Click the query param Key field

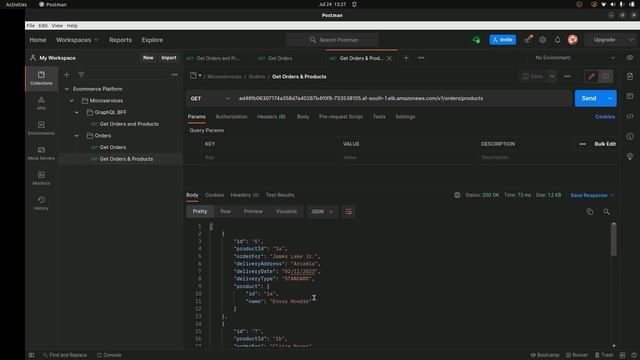[270, 158]
